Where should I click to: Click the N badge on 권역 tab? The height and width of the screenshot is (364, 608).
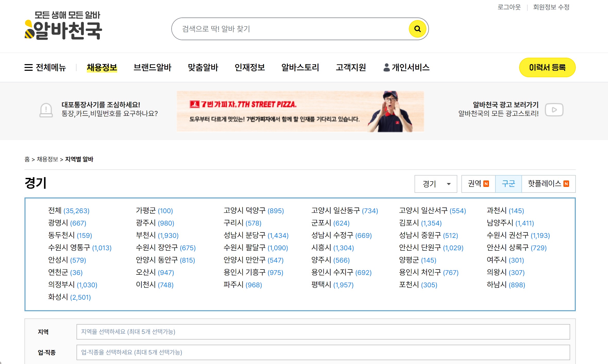tap(486, 184)
